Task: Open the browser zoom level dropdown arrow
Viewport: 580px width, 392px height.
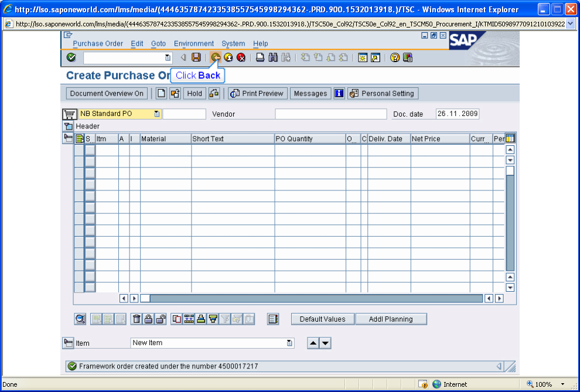Action: [563, 384]
